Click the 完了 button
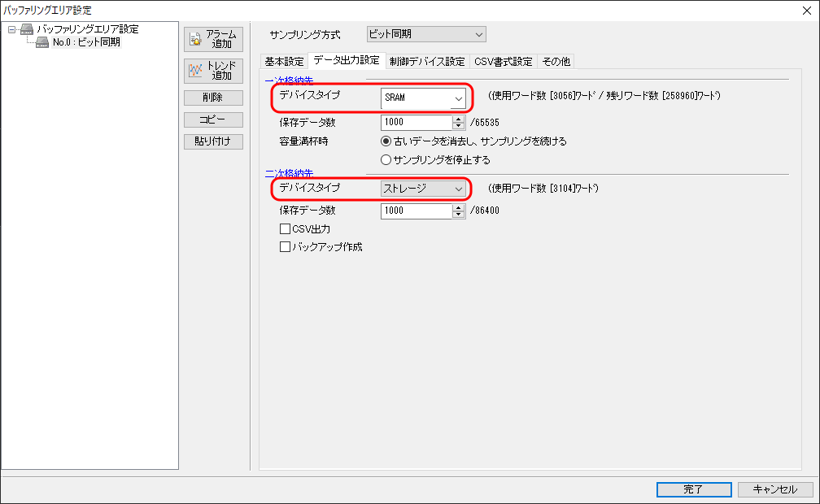 tap(693, 489)
